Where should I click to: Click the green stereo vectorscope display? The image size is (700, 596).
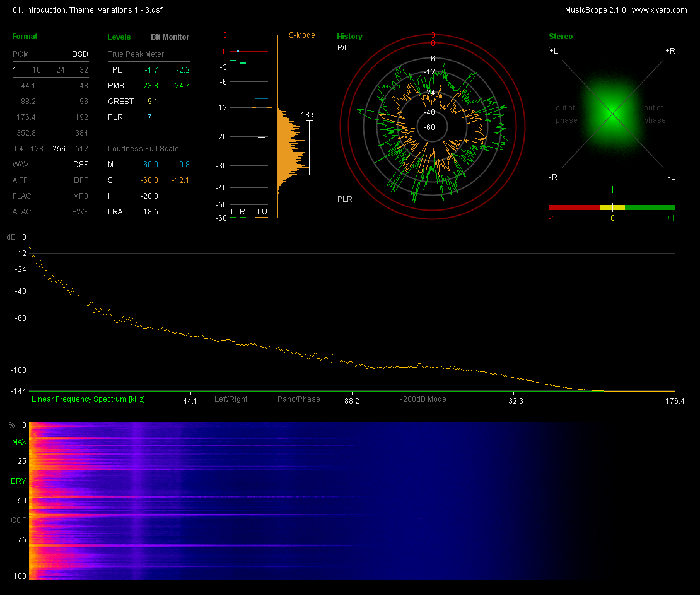click(612, 114)
